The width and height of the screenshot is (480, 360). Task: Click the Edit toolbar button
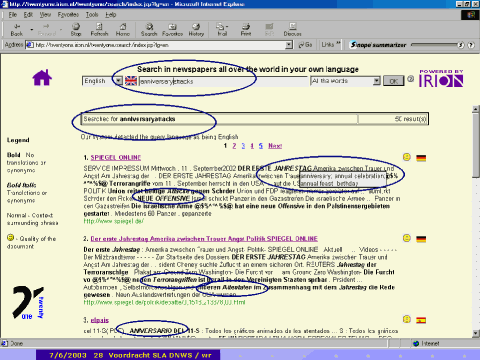[x=269, y=30]
